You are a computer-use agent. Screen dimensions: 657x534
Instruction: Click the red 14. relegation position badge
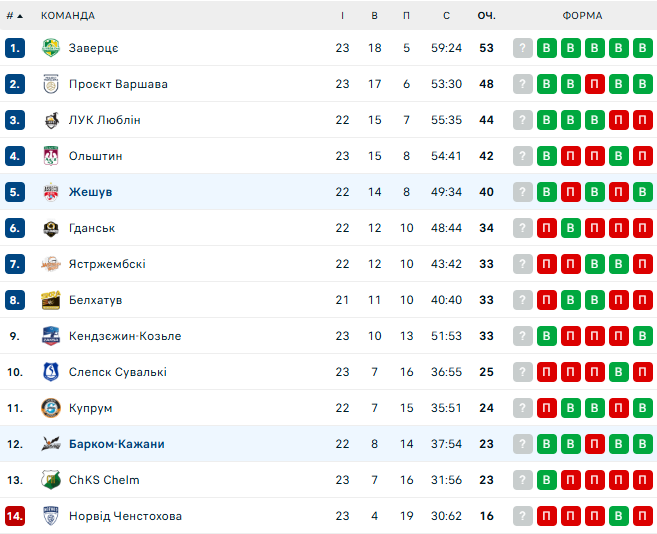[15, 516]
